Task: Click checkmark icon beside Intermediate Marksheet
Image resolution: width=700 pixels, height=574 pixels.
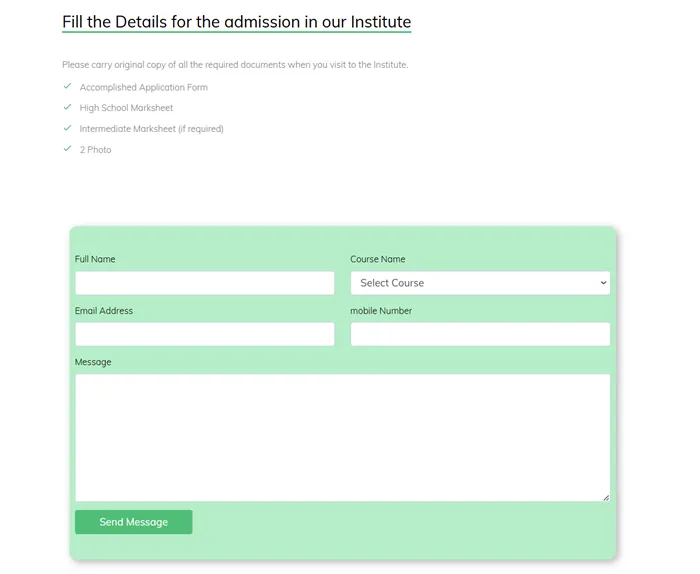Action: [x=67, y=128]
